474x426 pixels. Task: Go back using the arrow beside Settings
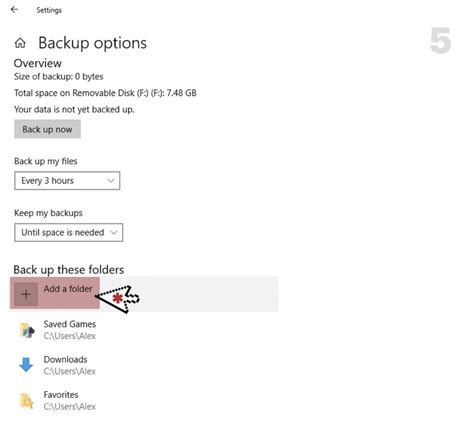coord(14,10)
